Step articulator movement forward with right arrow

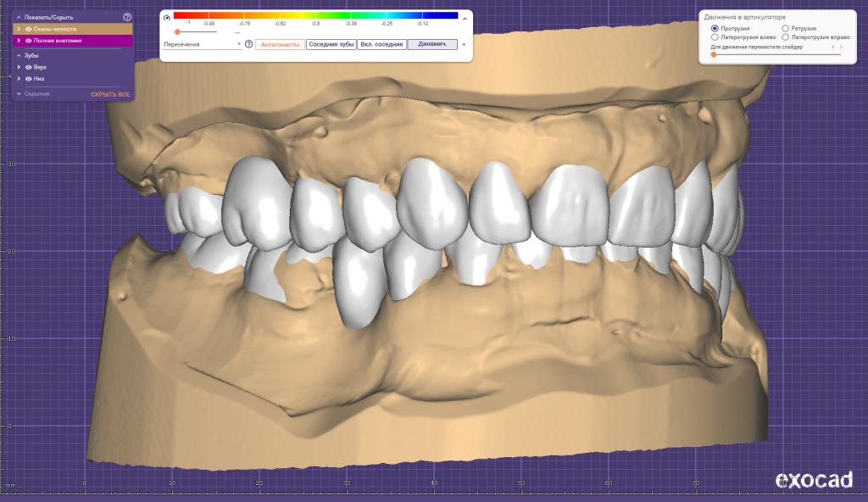coord(841,47)
